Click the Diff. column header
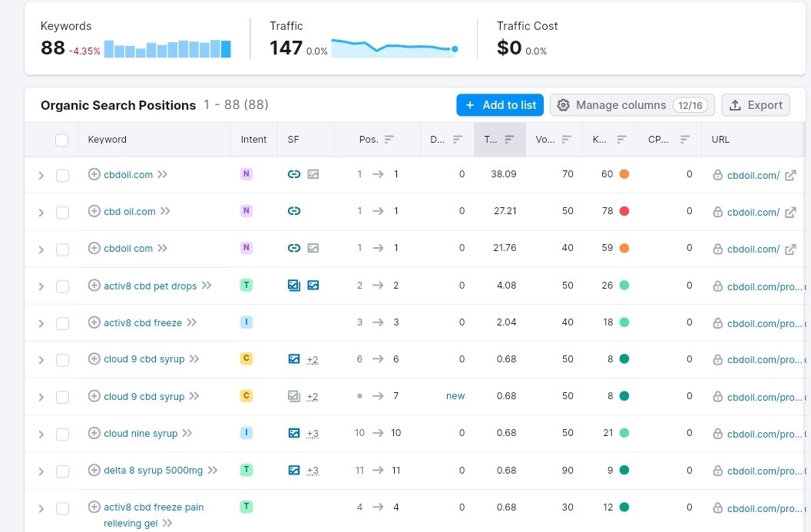The image size is (811, 532). click(x=446, y=140)
